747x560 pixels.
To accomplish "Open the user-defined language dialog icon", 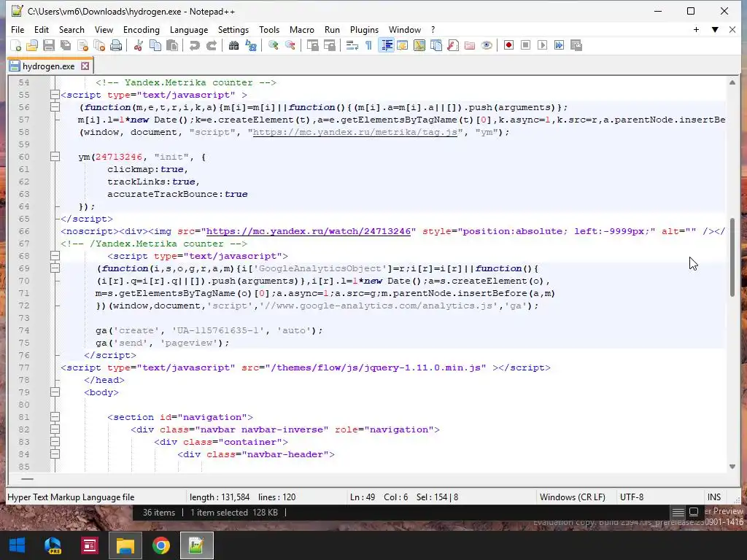I will pyautogui.click(x=403, y=45).
